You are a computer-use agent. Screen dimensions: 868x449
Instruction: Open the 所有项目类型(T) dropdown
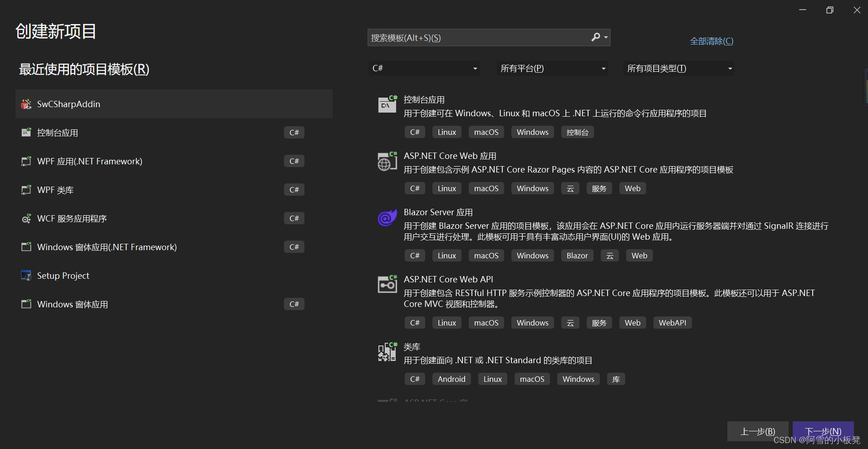(x=679, y=68)
